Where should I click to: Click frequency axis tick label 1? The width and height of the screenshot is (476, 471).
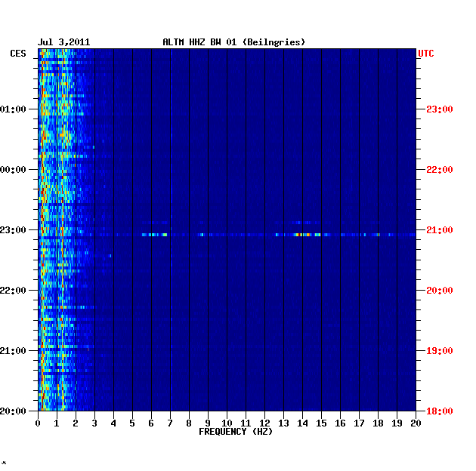[x=57, y=423]
